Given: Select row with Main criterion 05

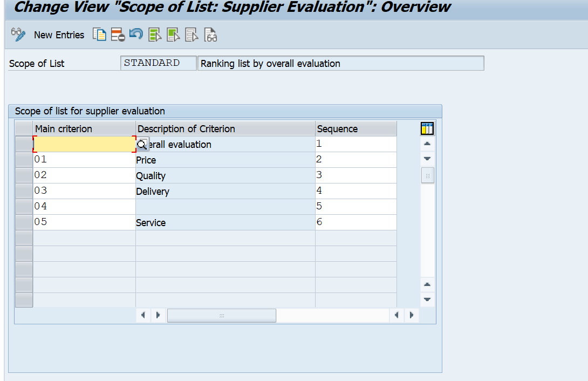Looking at the screenshot, I should point(24,222).
